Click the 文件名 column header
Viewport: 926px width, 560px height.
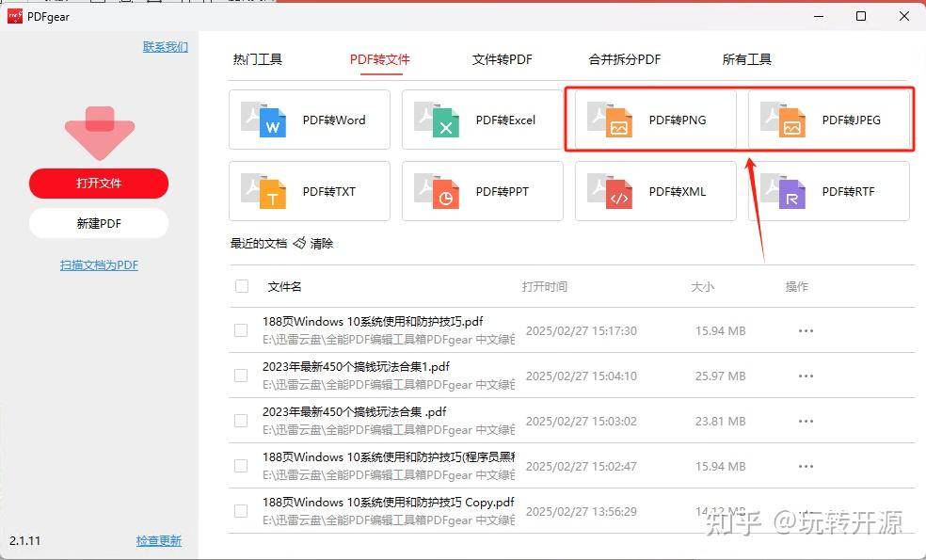284,286
